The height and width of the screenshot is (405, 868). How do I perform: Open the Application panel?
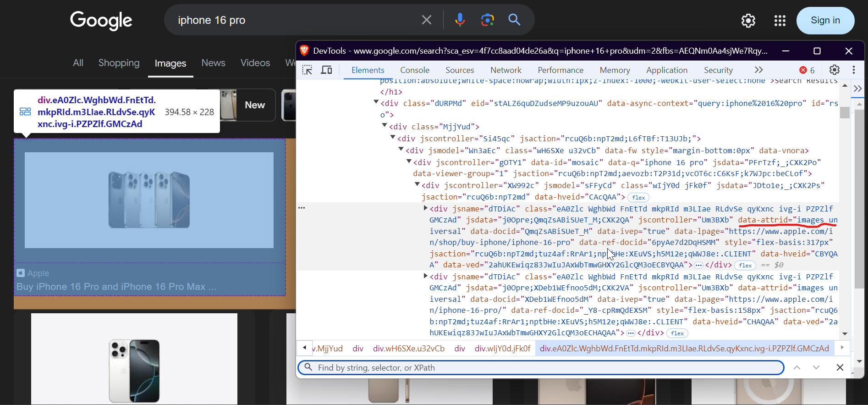pos(666,70)
